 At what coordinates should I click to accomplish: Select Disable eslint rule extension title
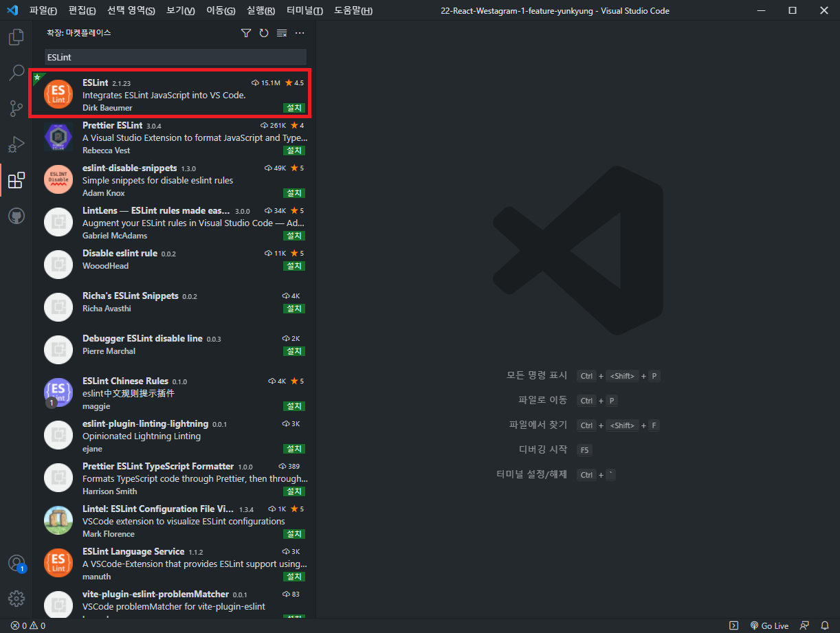click(x=120, y=253)
